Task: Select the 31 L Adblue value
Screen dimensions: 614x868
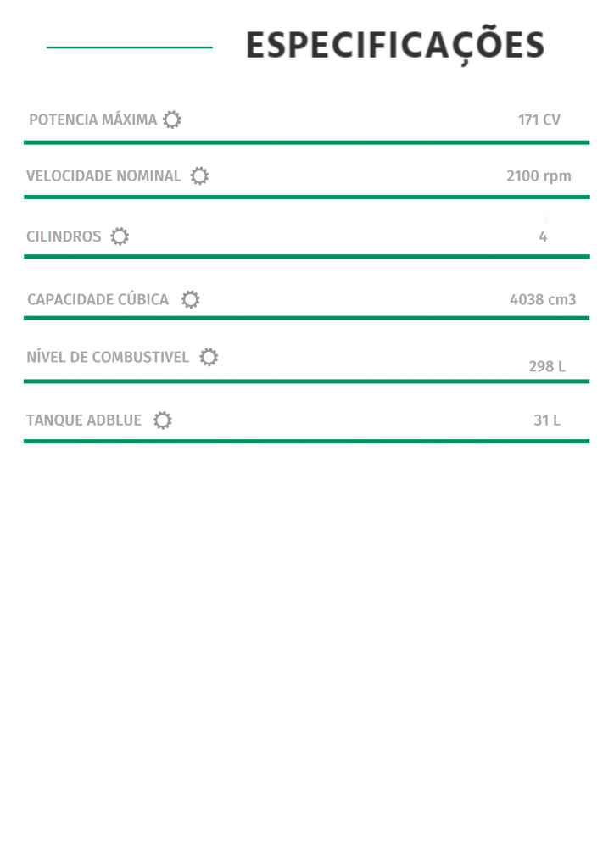Action: (547, 420)
